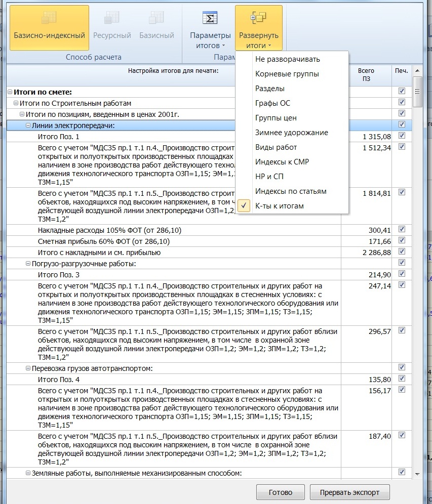
Task: Collapse the Итоги по смете tree node
Action: (10, 92)
